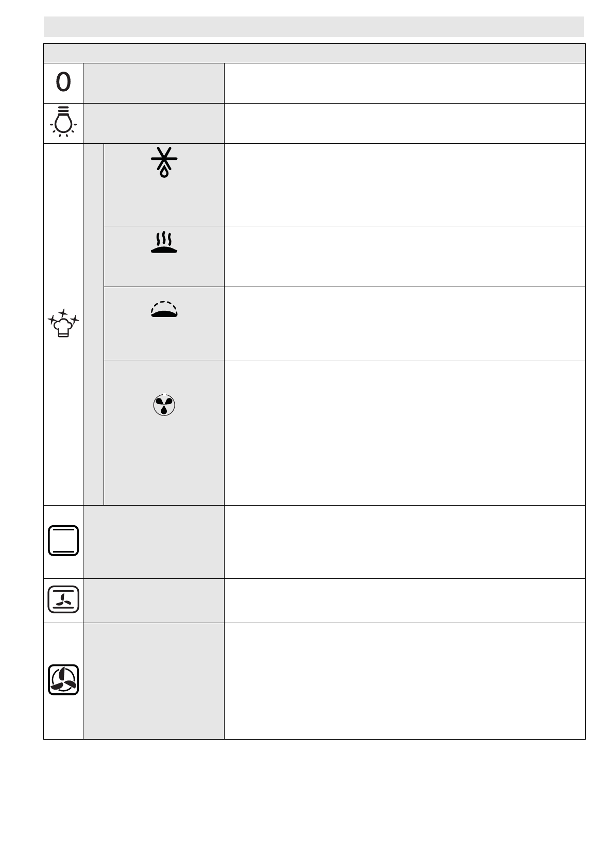The height and width of the screenshot is (868, 613).
Task: Click the white description cell beside the defrost icon
Action: coord(404,185)
